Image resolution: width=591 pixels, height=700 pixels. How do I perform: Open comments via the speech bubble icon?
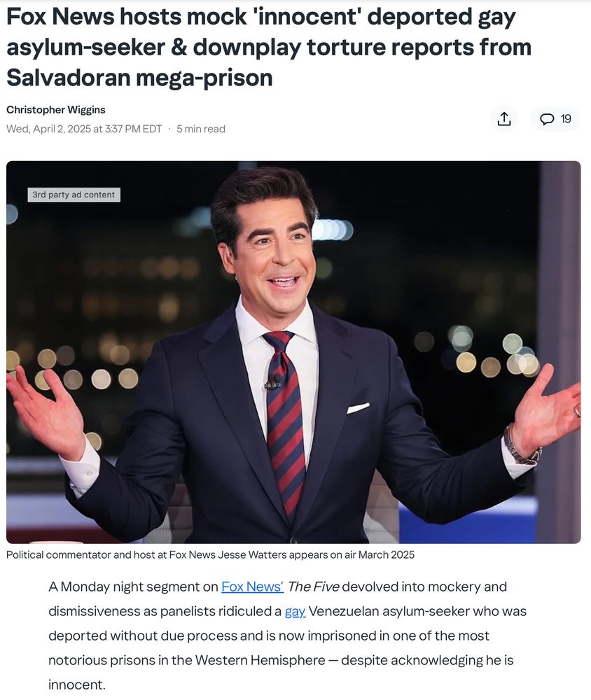[x=547, y=119]
